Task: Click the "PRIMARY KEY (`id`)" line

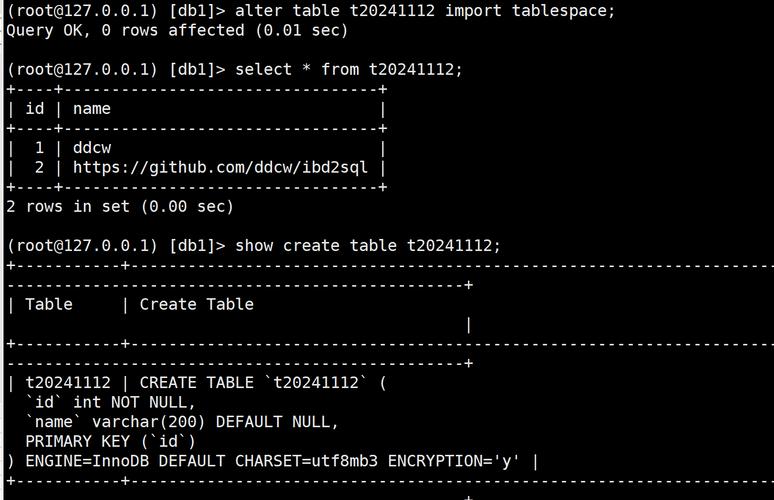Action: click(110, 441)
